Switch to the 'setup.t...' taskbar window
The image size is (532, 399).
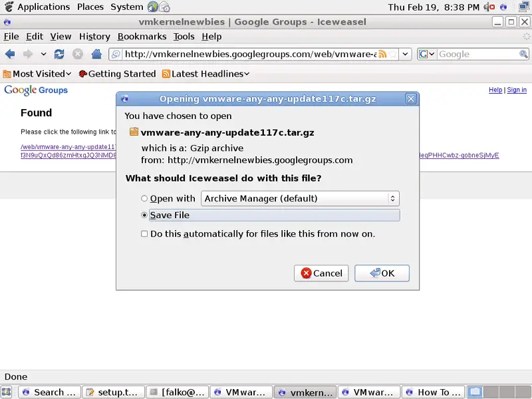113,392
